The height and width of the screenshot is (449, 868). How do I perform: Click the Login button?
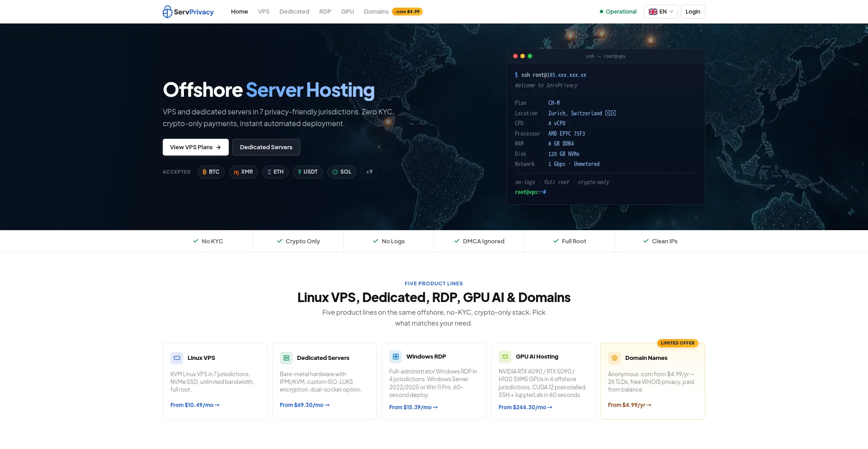[x=693, y=12]
